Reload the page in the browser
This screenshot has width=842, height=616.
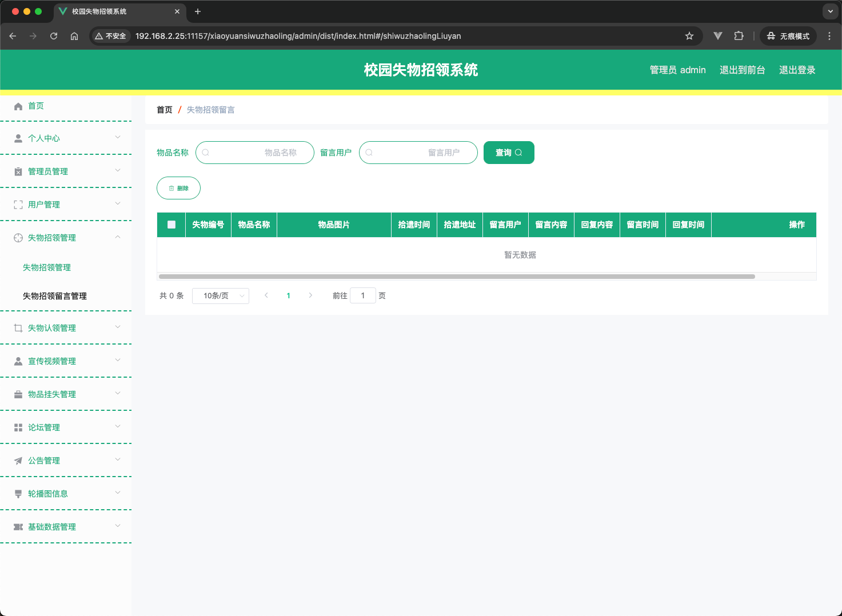(x=54, y=36)
